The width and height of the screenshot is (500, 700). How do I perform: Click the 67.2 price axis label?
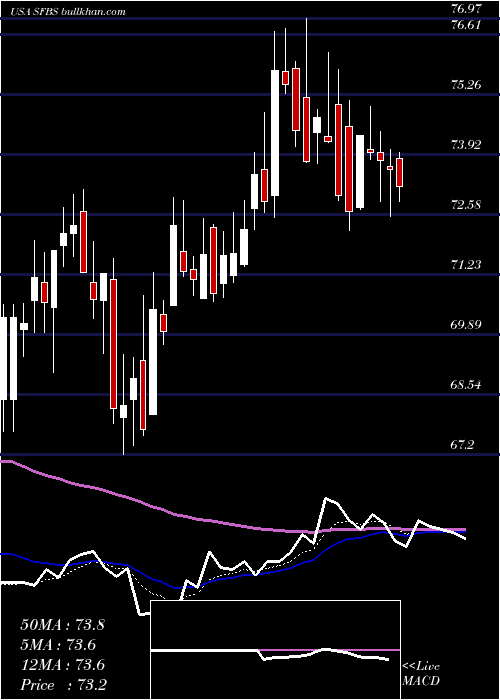[462, 445]
